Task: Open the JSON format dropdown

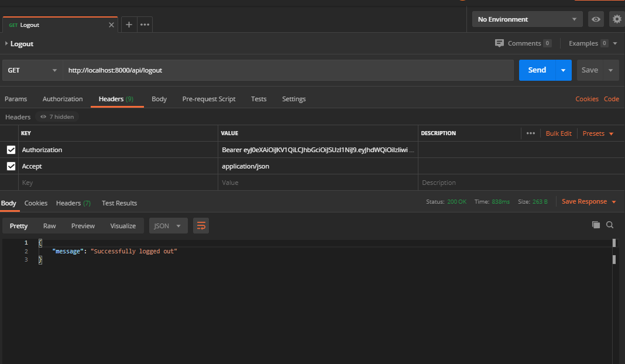Action: [168, 226]
